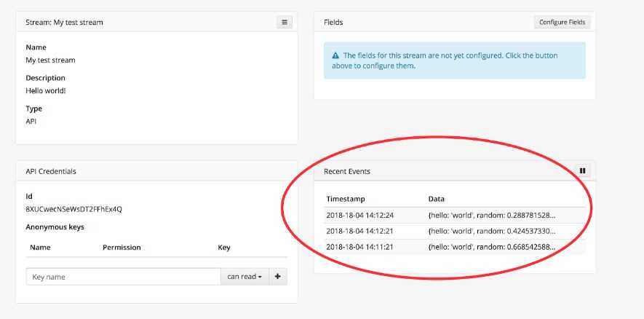The image size is (644, 319).
Task: Click the Anonymous keys heading
Action: coord(55,227)
